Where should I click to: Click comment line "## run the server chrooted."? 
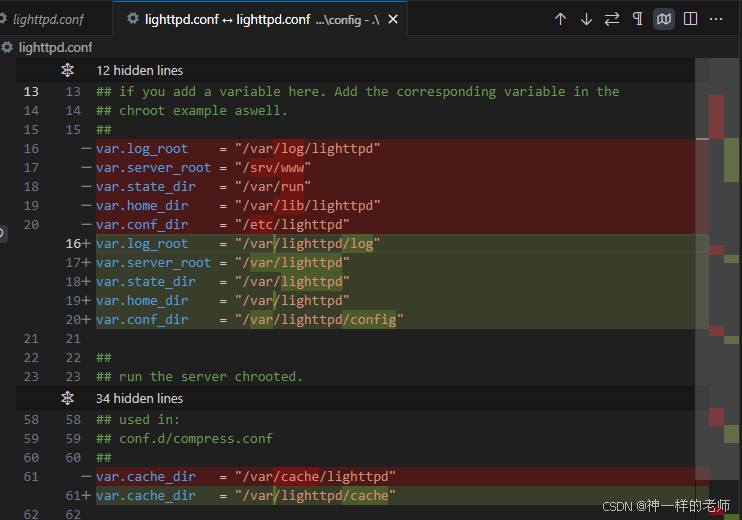click(199, 377)
